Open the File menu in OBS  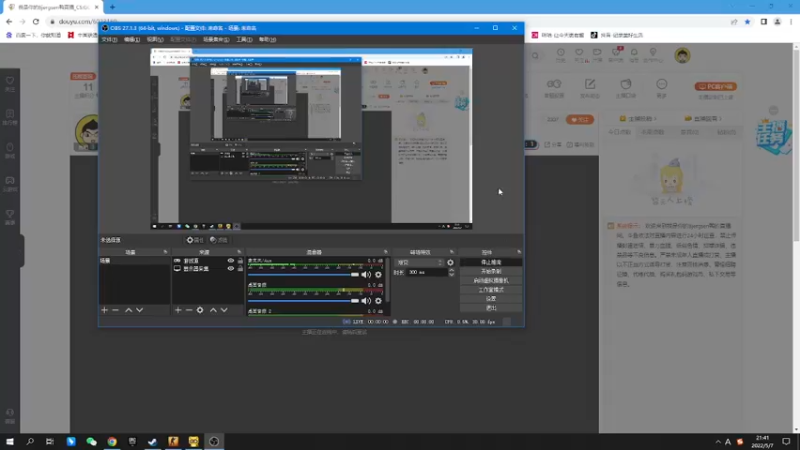(x=109, y=39)
